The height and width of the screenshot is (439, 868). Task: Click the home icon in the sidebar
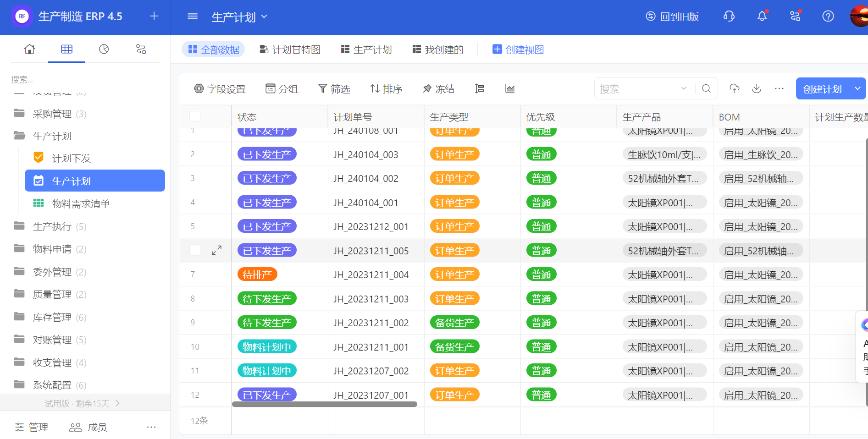[29, 49]
